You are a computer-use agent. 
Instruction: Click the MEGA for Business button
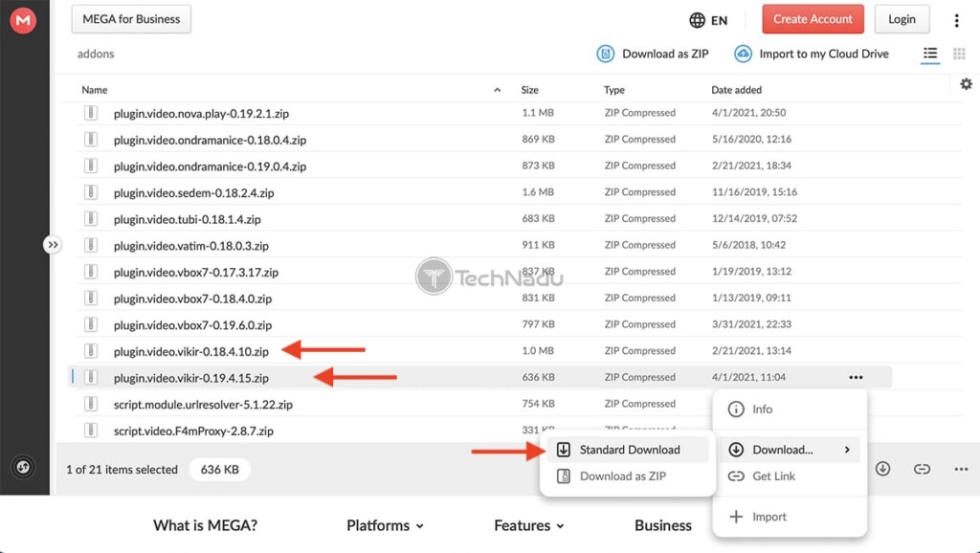point(131,19)
